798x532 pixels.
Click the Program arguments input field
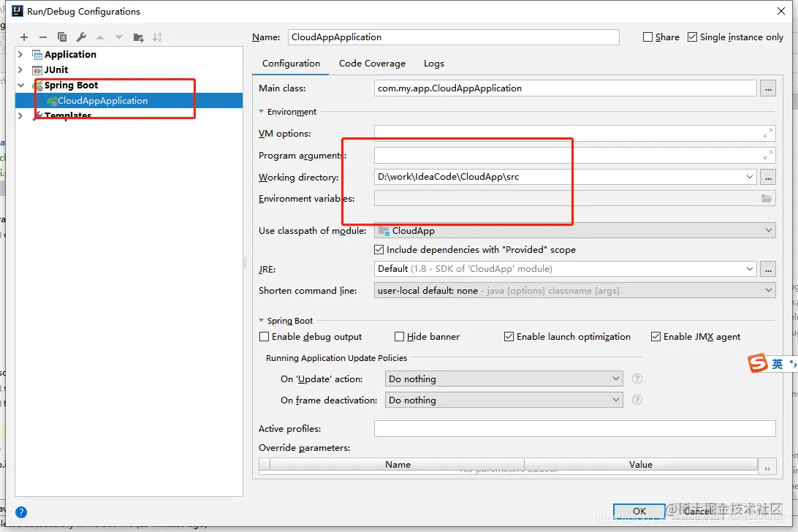point(574,155)
